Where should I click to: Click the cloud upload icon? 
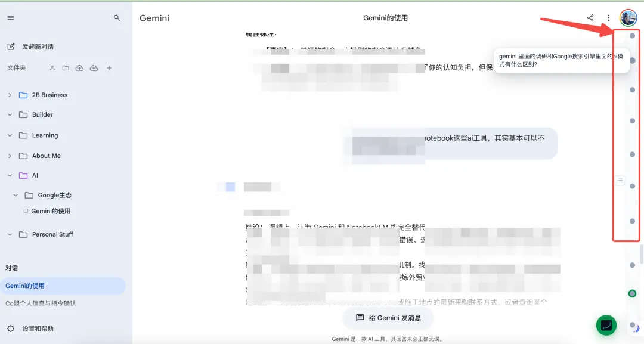click(80, 68)
